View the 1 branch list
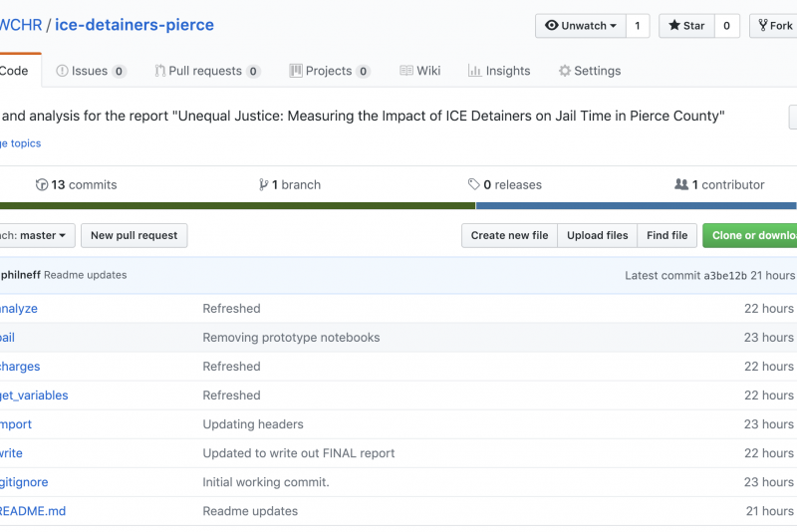This screenshot has width=797, height=532. click(289, 185)
